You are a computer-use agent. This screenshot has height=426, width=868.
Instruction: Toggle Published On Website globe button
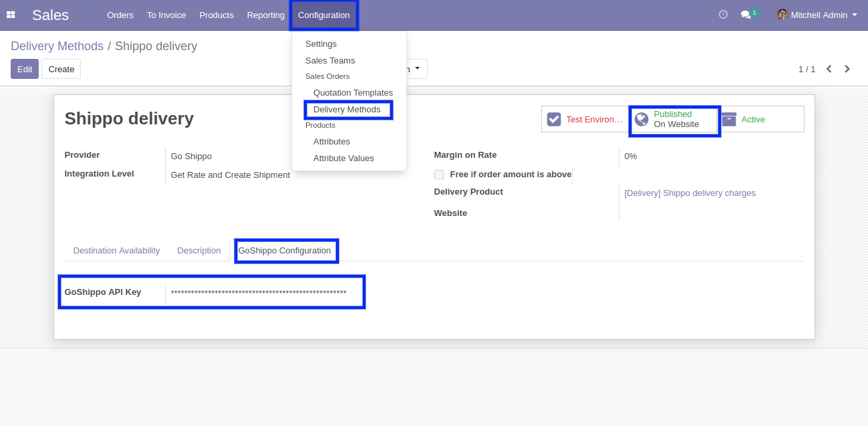(x=674, y=120)
